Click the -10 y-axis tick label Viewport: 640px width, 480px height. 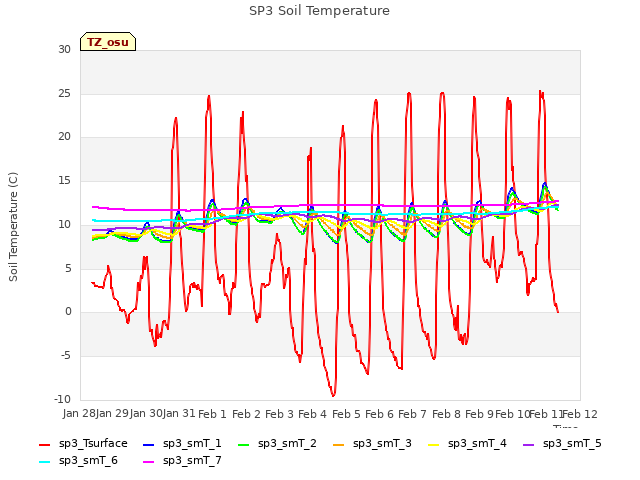coord(62,399)
